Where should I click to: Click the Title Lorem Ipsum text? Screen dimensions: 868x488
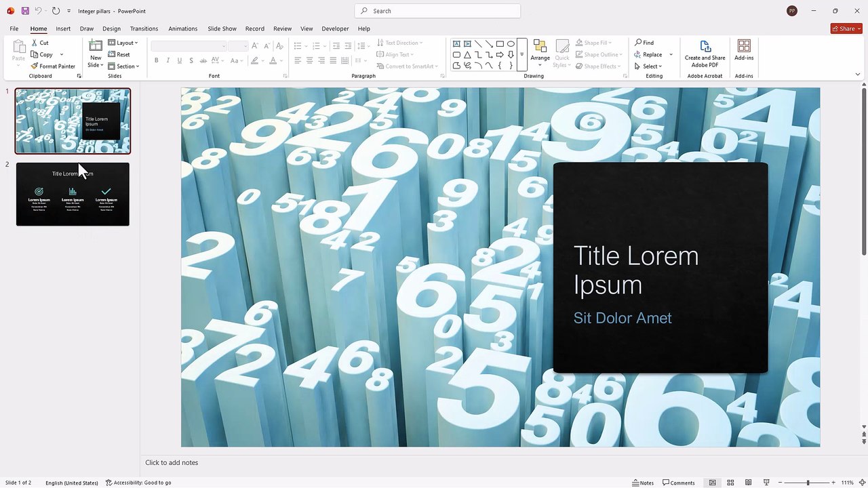[636, 270]
